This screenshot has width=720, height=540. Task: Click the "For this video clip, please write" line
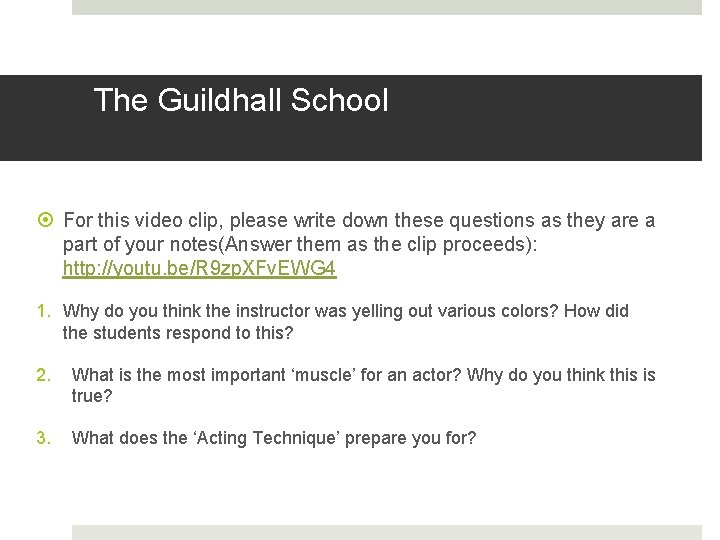(359, 220)
